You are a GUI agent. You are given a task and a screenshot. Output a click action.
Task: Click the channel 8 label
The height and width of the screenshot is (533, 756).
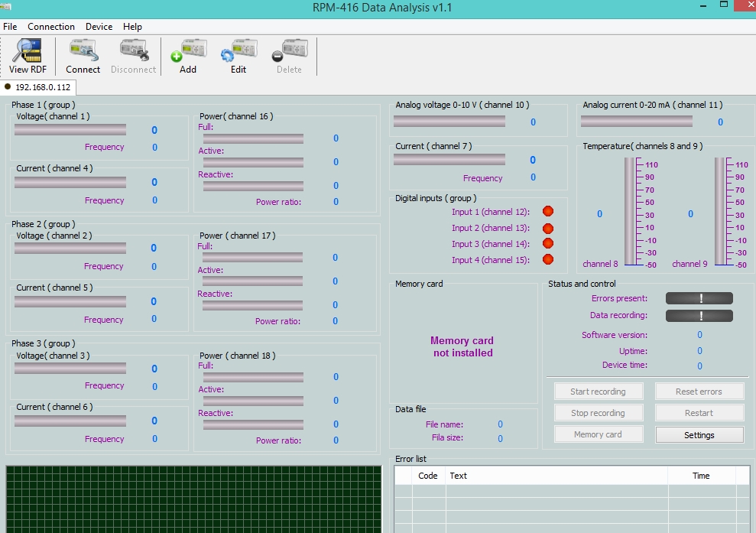(600, 264)
